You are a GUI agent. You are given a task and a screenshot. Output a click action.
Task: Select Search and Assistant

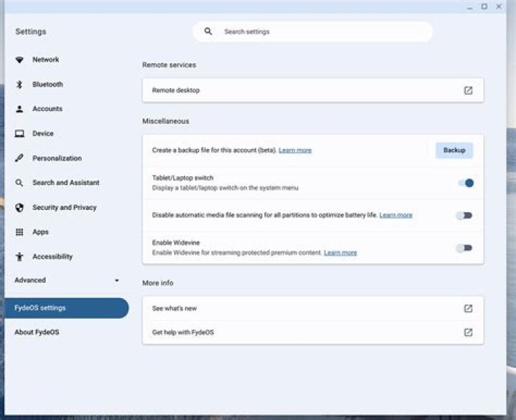[x=67, y=183]
